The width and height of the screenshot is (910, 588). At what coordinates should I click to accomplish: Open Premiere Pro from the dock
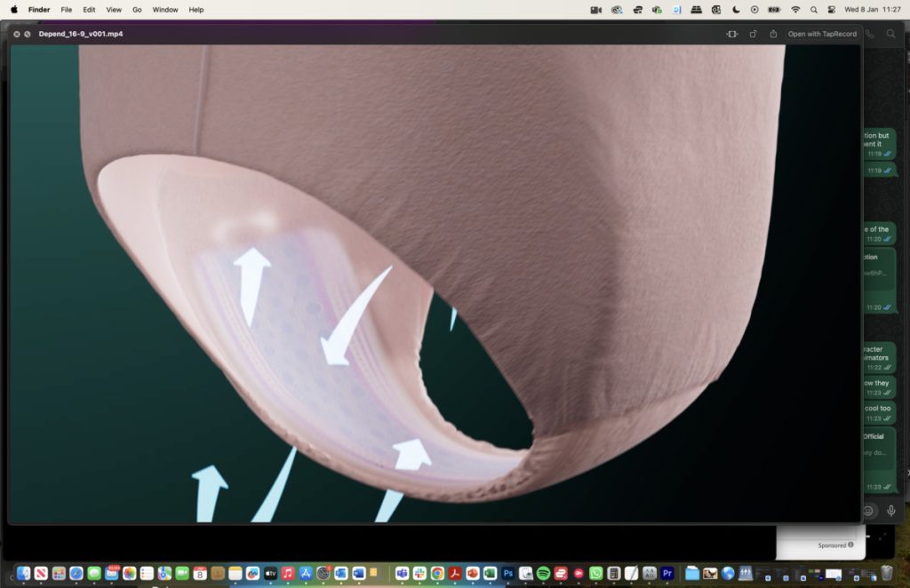pos(667,574)
